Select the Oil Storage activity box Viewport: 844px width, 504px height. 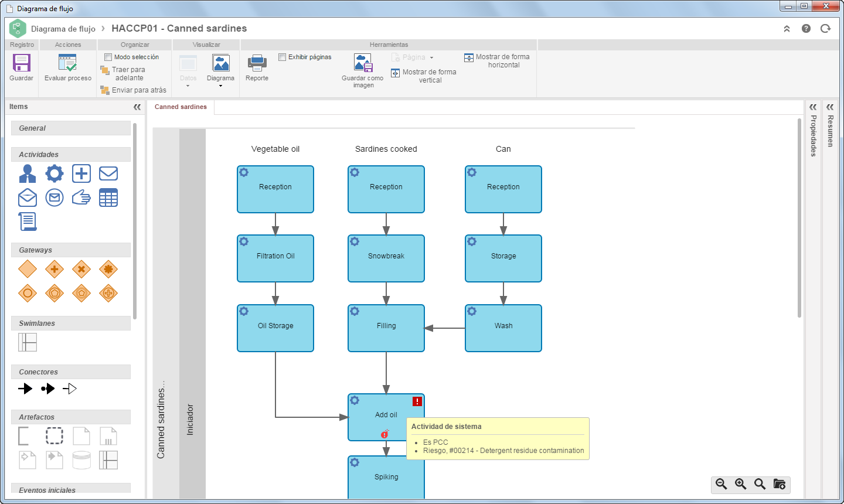[275, 328]
